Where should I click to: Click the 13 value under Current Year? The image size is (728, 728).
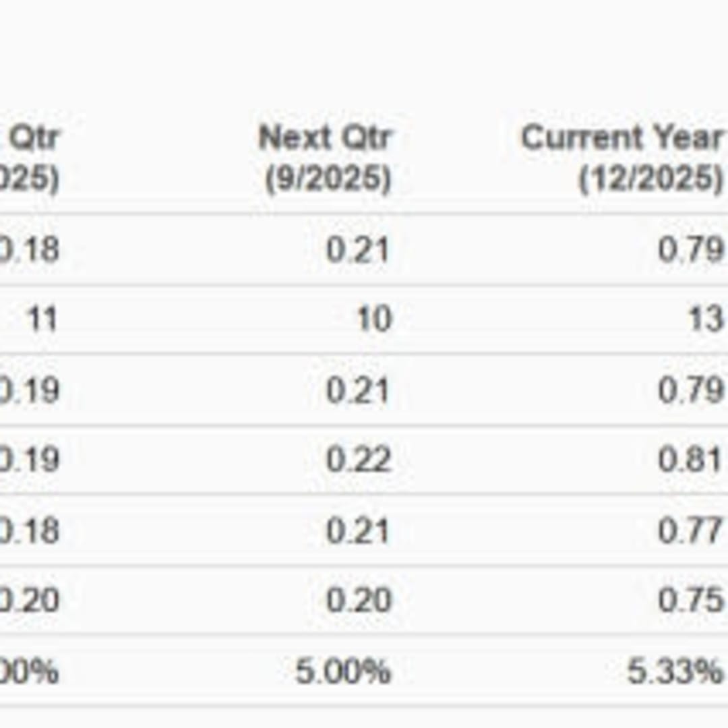(x=706, y=320)
